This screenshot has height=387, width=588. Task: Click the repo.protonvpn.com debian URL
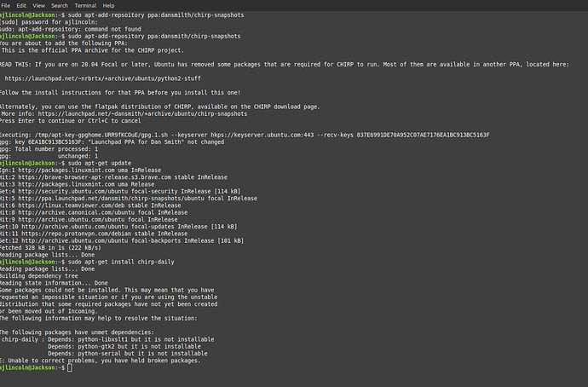(78, 234)
